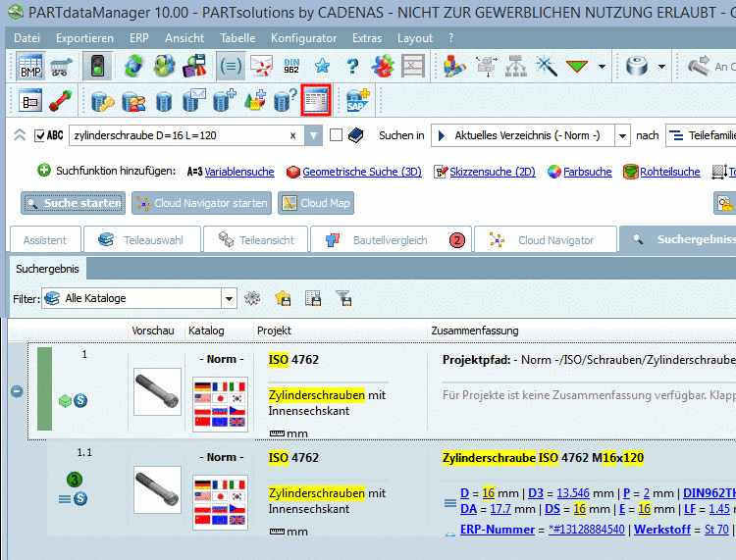Click the Projekt column header

point(274,331)
